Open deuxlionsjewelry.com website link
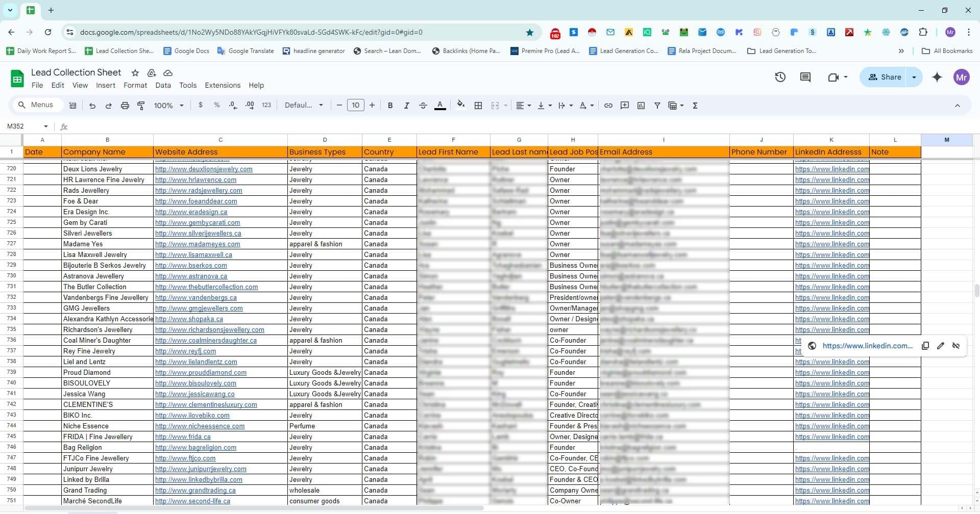Image resolution: width=980 pixels, height=514 pixels. tap(204, 169)
